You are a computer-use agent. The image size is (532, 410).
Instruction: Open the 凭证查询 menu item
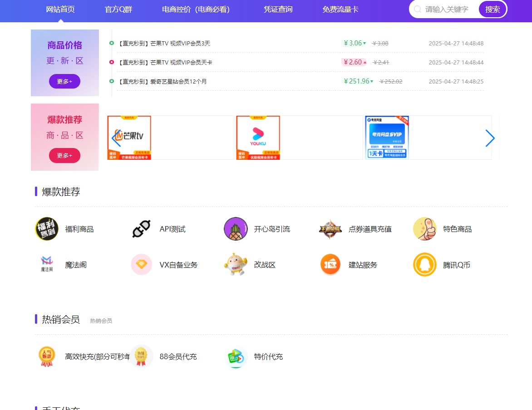tap(277, 9)
